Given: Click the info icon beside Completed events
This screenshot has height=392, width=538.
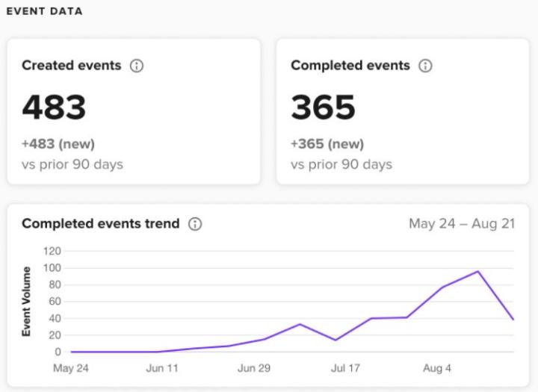Looking at the screenshot, I should [426, 66].
